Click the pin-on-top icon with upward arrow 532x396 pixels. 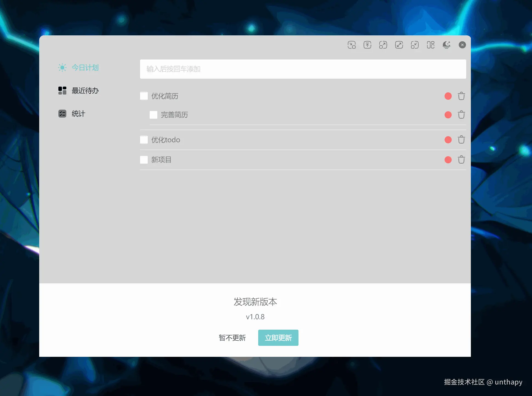pos(367,45)
